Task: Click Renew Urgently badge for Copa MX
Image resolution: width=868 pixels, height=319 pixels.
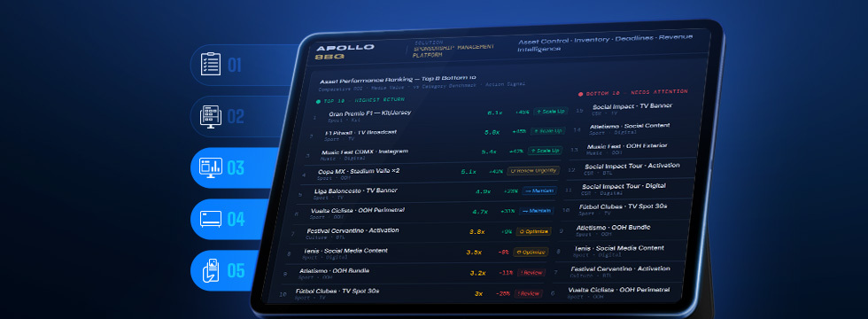Action: (x=533, y=170)
